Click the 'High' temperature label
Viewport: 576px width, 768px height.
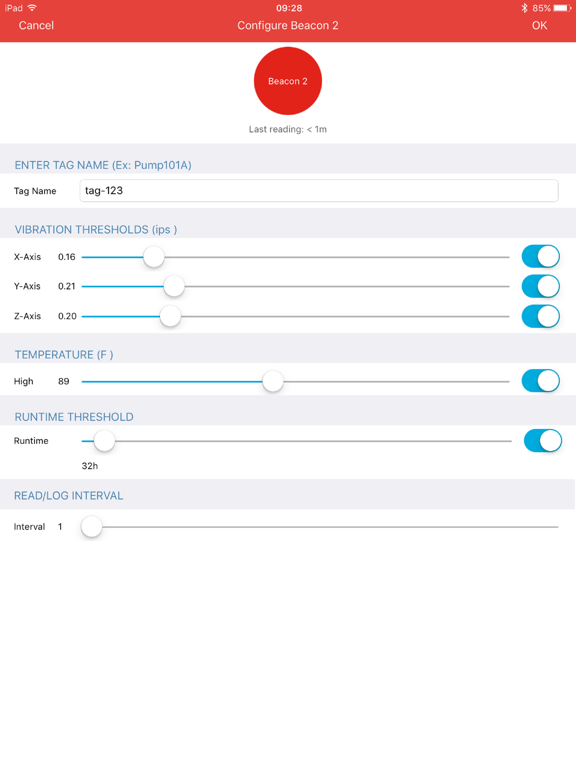[24, 381]
